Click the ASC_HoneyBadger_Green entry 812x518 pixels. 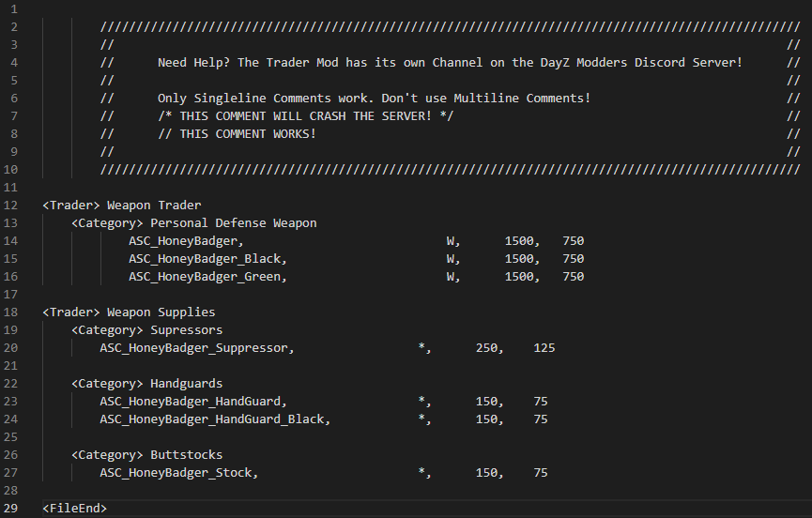pyautogui.click(x=207, y=277)
